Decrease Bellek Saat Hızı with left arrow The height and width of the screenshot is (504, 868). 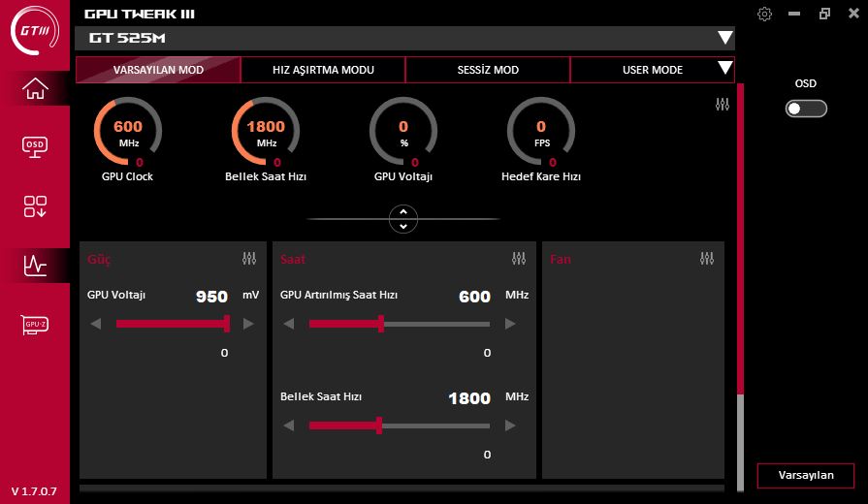click(x=288, y=425)
